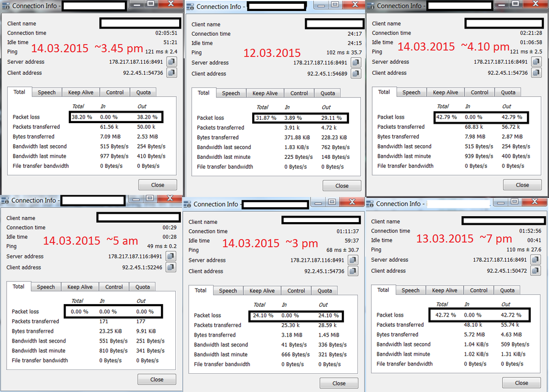The height and width of the screenshot is (392, 549).
Task: Click the bandwidth value 1.83 KiB/s
Action: coord(297,147)
